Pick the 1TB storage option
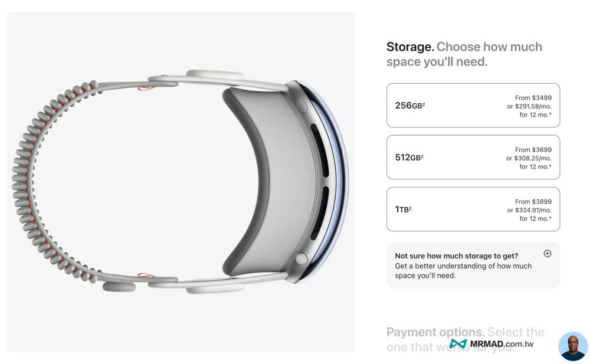Screen dimensions: 590x364 tap(473, 209)
